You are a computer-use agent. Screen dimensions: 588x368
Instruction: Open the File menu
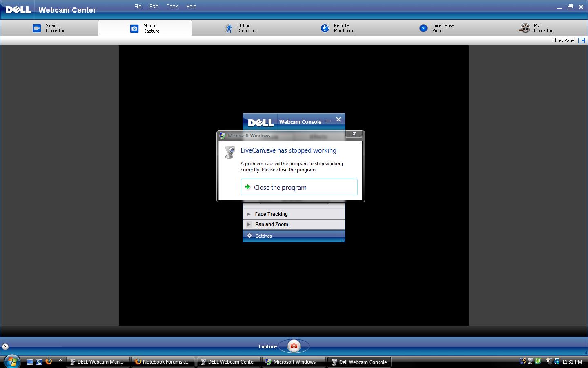click(138, 7)
